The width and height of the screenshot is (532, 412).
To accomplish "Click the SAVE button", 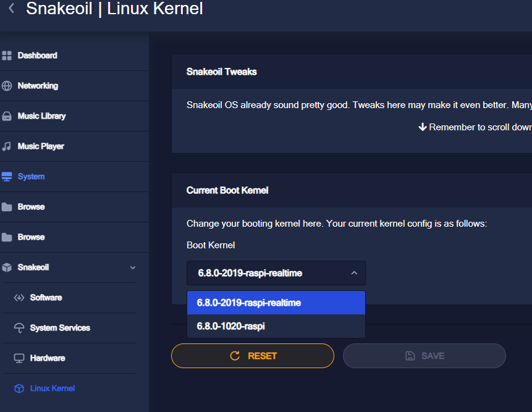I will pos(424,356).
